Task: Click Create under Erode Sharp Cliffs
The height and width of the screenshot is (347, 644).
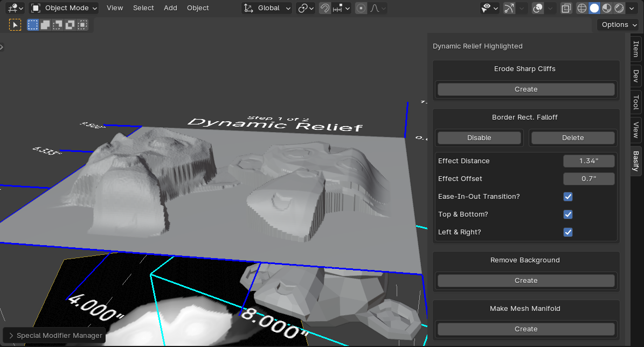Action: pos(525,89)
